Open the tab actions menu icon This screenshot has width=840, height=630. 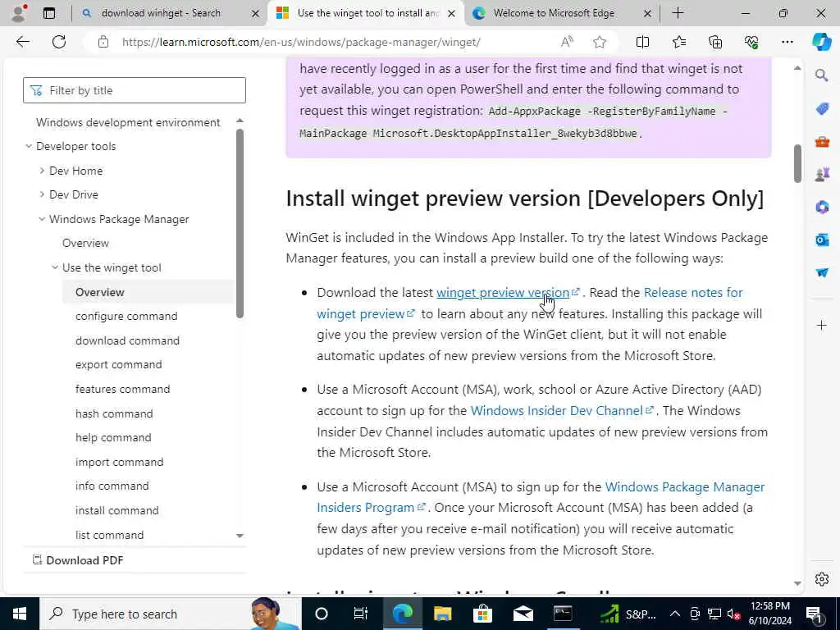pos(49,13)
